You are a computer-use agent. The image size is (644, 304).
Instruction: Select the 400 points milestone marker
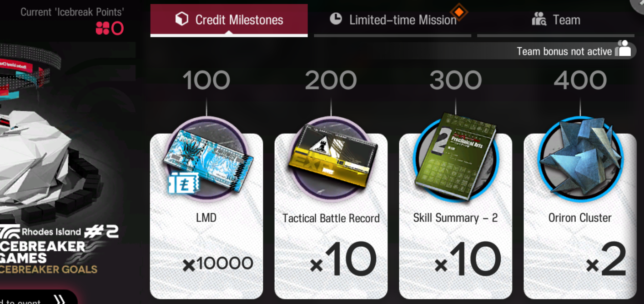580,81
